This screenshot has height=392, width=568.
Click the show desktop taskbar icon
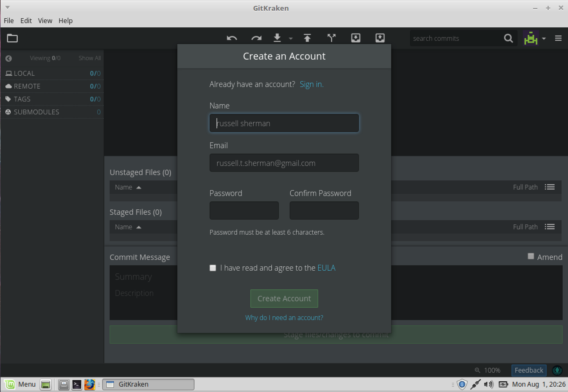click(x=46, y=384)
